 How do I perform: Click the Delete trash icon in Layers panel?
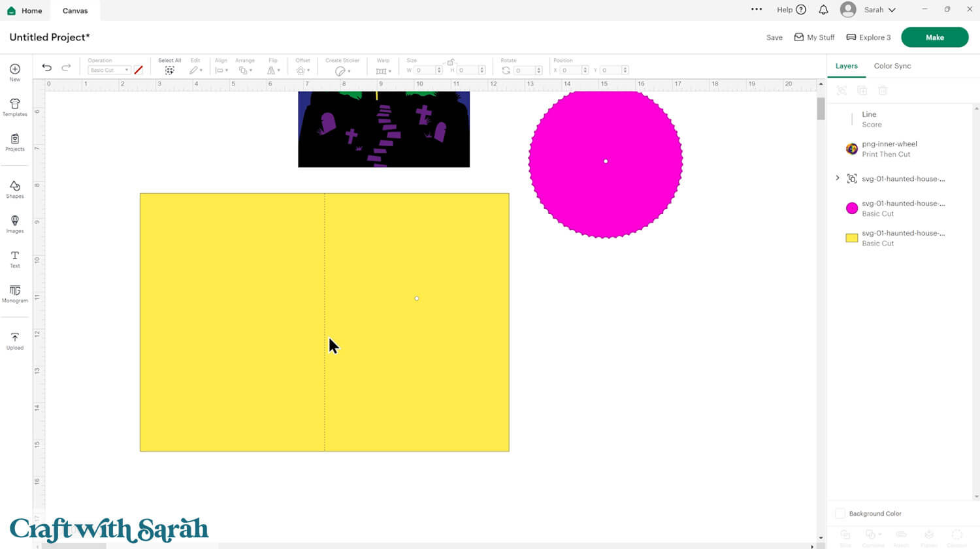click(883, 91)
